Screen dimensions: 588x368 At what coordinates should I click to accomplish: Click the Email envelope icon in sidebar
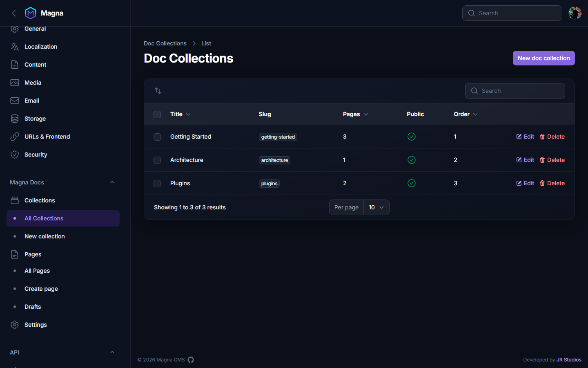15,101
